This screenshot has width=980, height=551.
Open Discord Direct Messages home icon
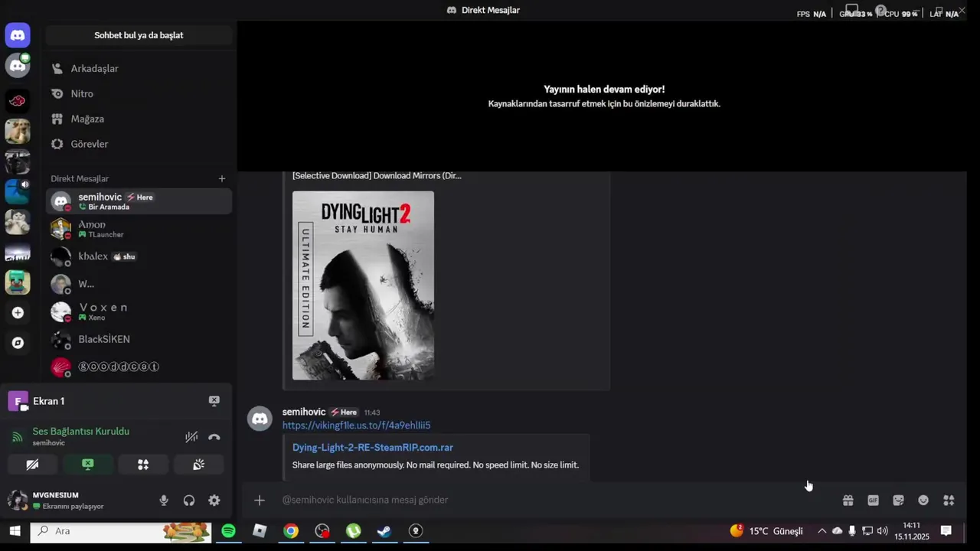(x=18, y=35)
